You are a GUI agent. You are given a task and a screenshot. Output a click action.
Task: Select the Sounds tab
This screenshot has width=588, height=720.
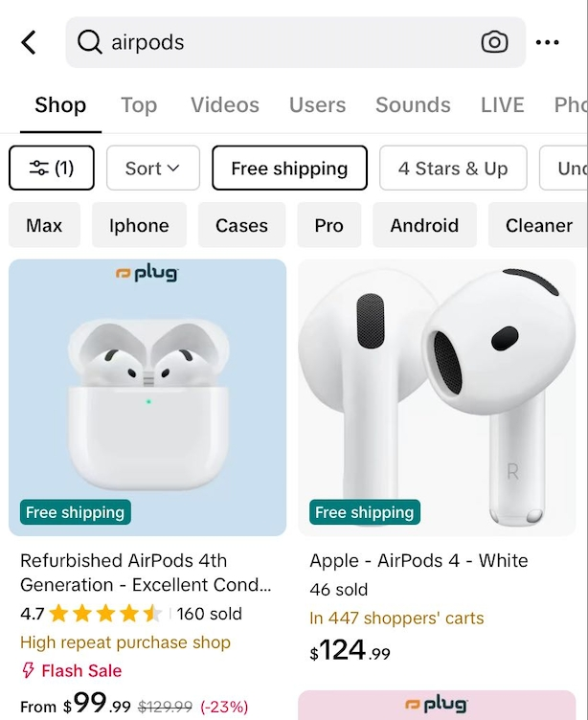coord(413,105)
